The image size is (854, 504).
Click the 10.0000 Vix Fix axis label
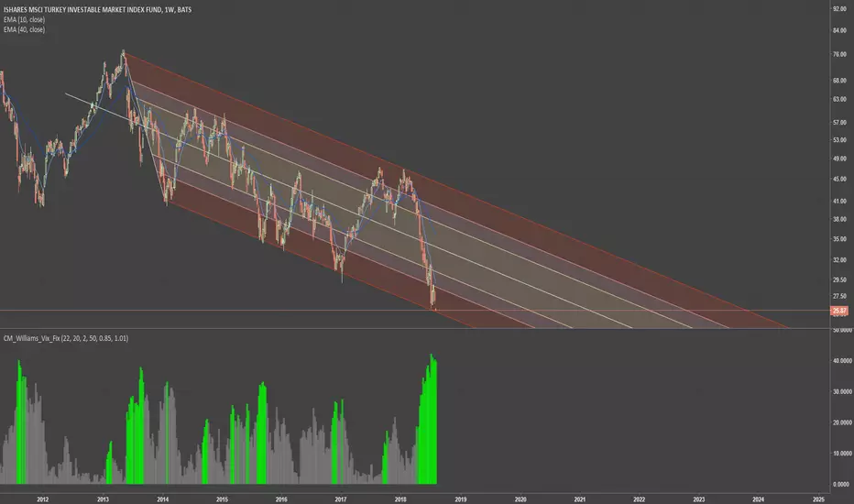click(841, 454)
